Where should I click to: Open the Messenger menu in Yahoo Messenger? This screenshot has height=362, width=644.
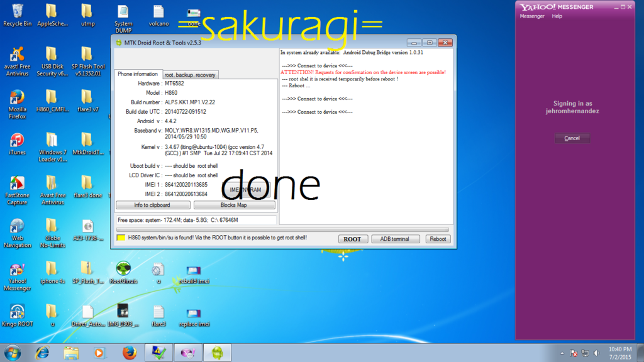pyautogui.click(x=531, y=16)
